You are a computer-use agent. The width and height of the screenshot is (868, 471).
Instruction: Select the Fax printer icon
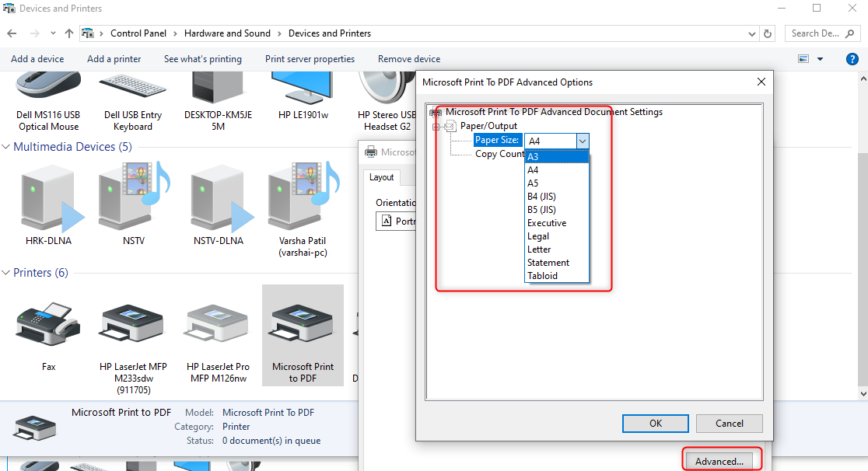pos(48,336)
